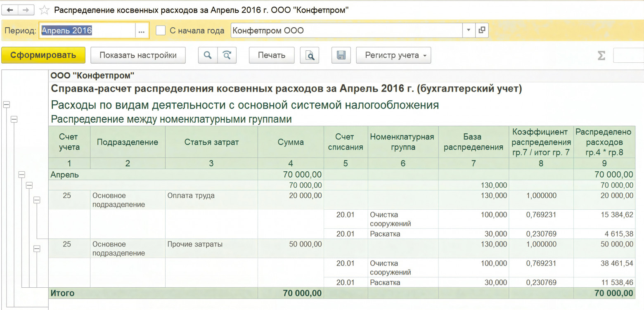This screenshot has height=310, width=644.
Task: Enable the "С начала года" checkbox
Action: [x=160, y=30]
